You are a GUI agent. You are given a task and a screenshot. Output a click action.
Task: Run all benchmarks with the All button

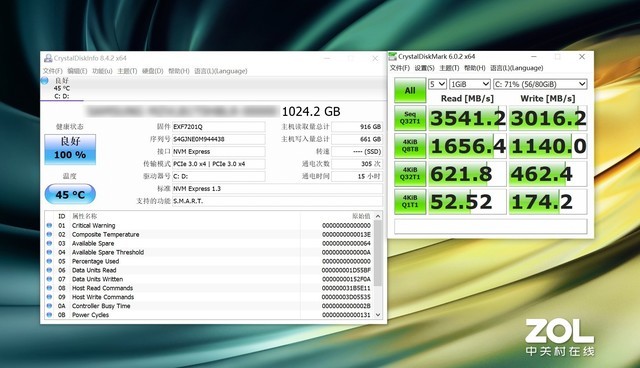pos(410,90)
